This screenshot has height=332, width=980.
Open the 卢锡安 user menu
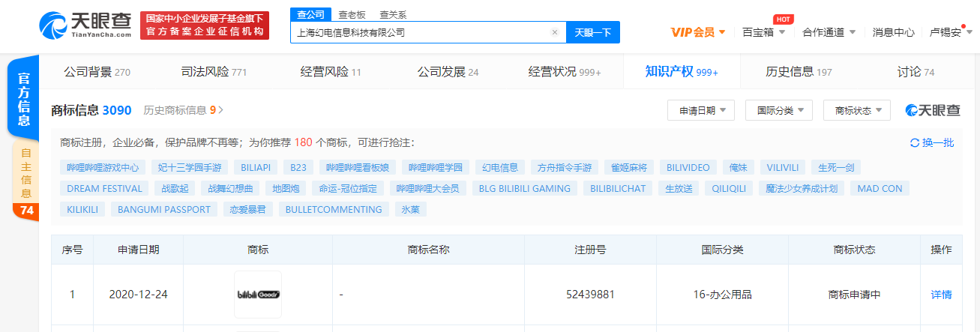(951, 32)
